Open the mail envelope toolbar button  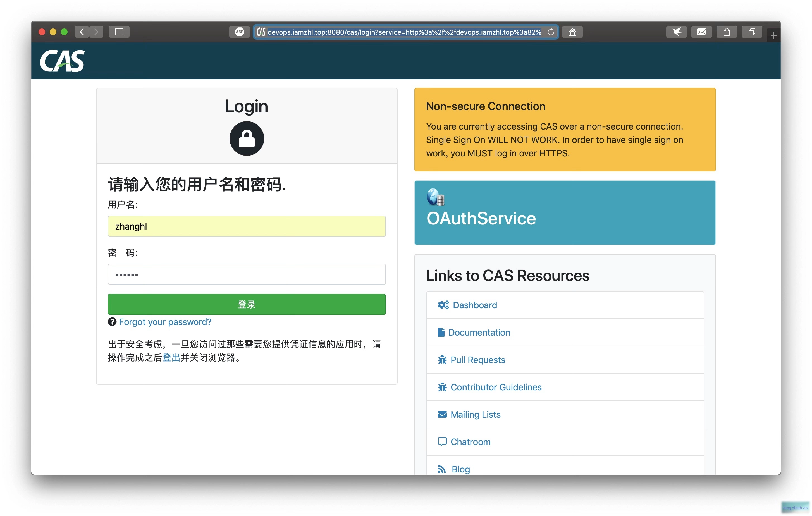point(701,32)
